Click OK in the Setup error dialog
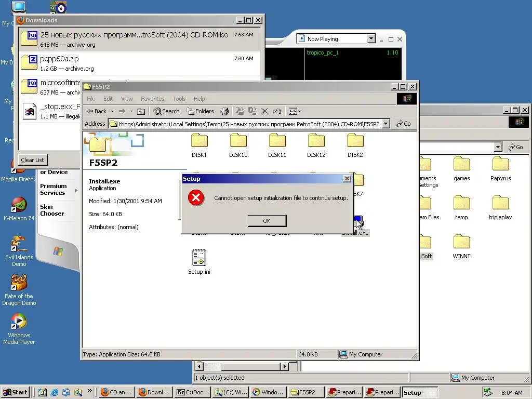This screenshot has width=532, height=399. [267, 221]
